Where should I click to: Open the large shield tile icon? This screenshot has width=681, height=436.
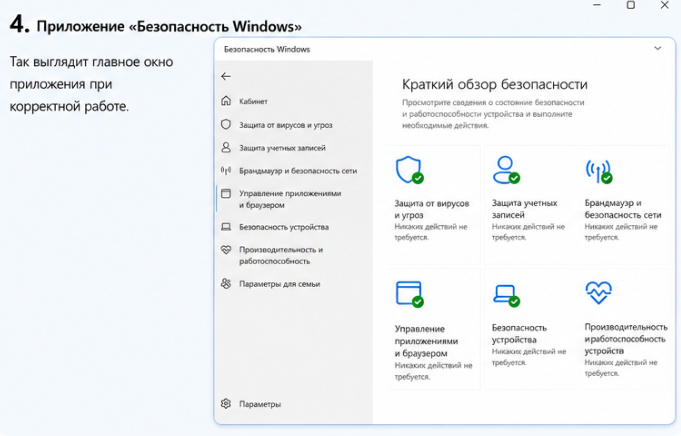coord(409,170)
